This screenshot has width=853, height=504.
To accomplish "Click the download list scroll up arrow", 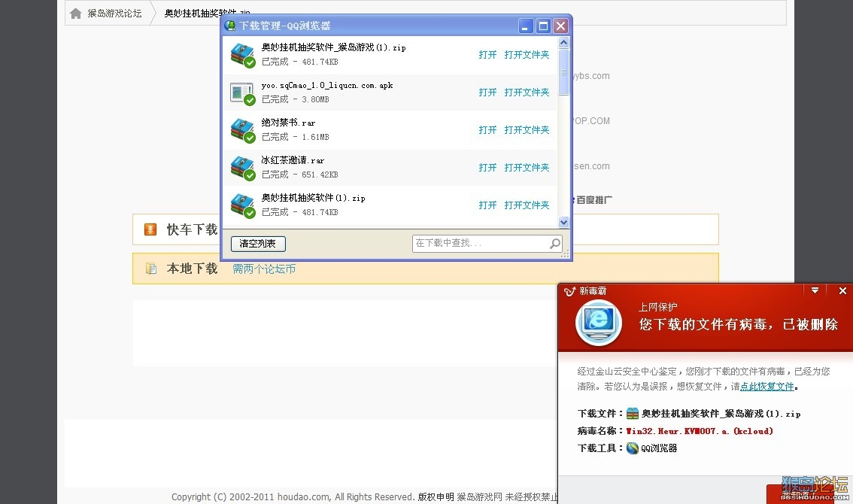I will 563,42.
